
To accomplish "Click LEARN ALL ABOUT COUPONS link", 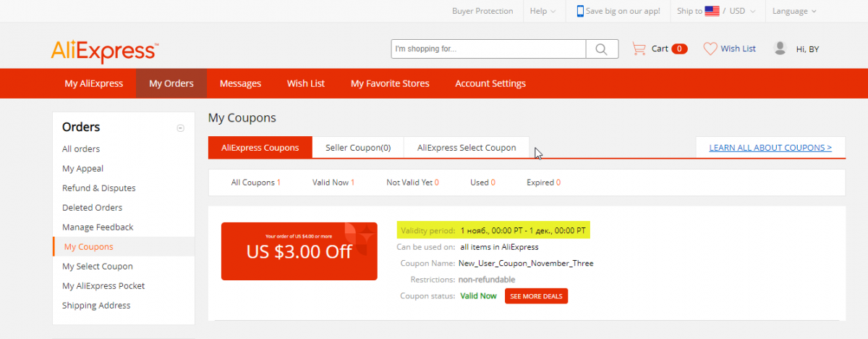I will pos(770,147).
